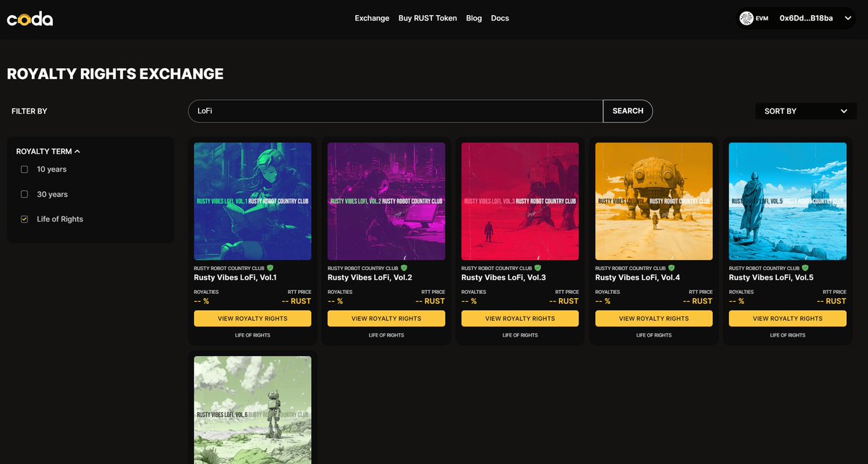Enable the 30 years royalty term filter
This screenshot has height=464, width=868.
23,194
